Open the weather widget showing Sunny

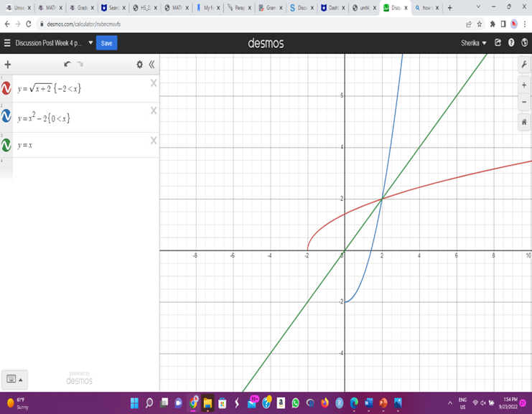click(19, 403)
